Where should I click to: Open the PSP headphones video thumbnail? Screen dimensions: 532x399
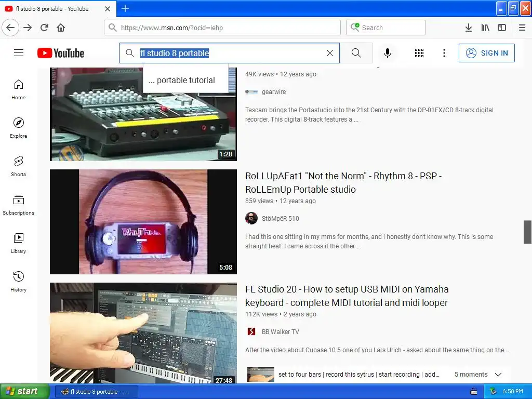(143, 221)
